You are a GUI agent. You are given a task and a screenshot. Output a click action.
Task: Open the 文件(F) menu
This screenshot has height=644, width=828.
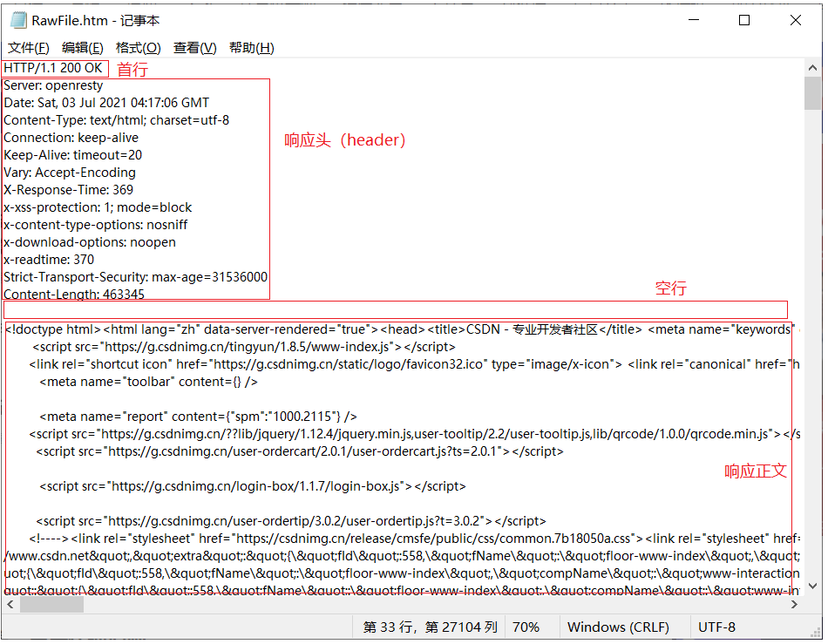click(29, 48)
